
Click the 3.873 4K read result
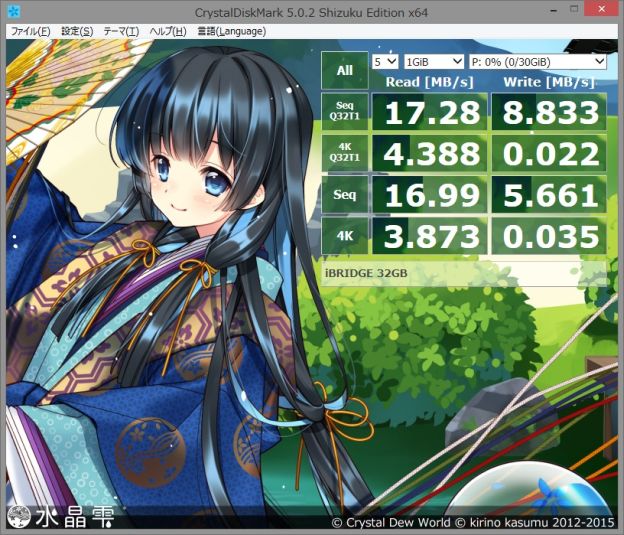pos(429,236)
